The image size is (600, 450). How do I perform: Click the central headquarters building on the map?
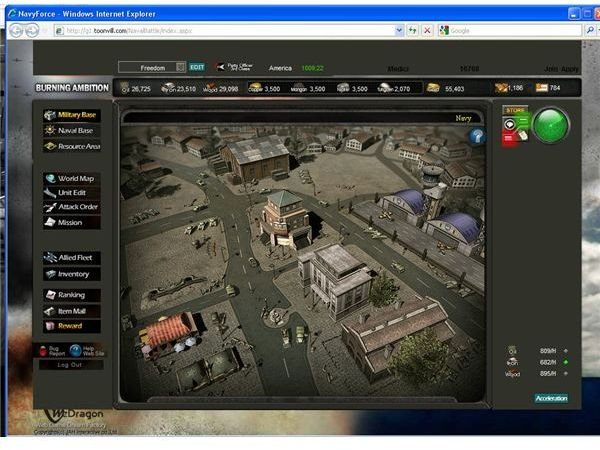point(285,219)
